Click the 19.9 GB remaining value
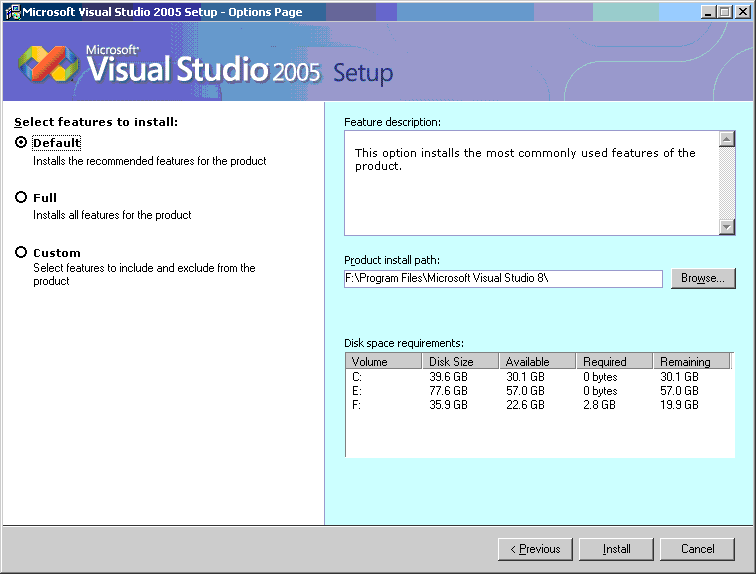 [679, 404]
